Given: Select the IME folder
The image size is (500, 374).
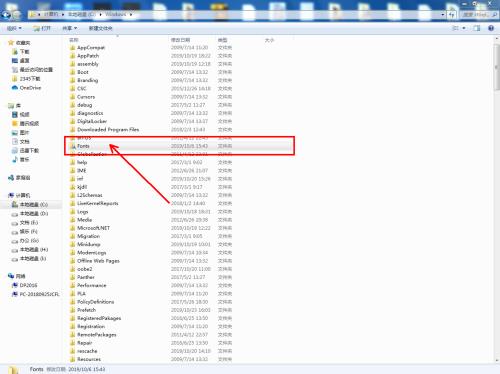Looking at the screenshot, I should (78, 170).
